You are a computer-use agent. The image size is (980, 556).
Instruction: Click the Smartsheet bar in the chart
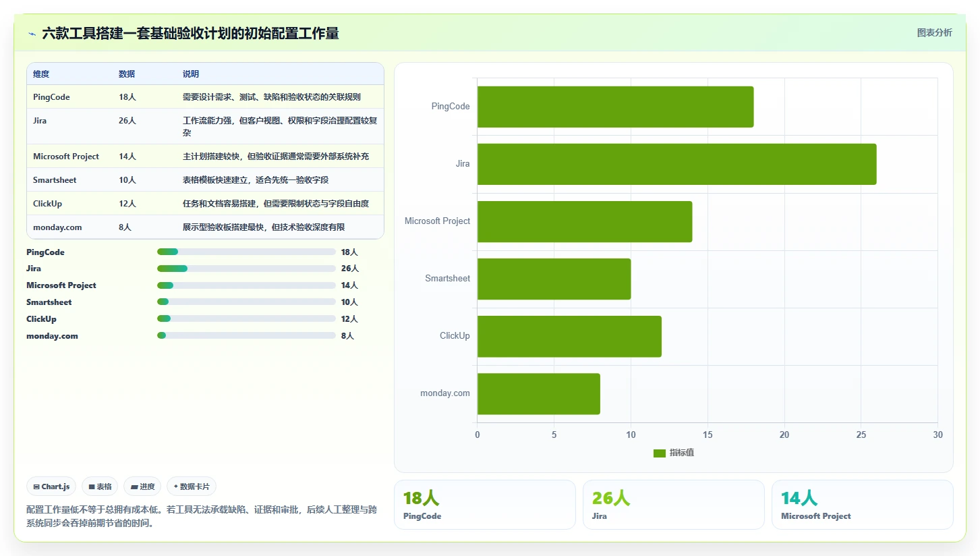click(554, 279)
